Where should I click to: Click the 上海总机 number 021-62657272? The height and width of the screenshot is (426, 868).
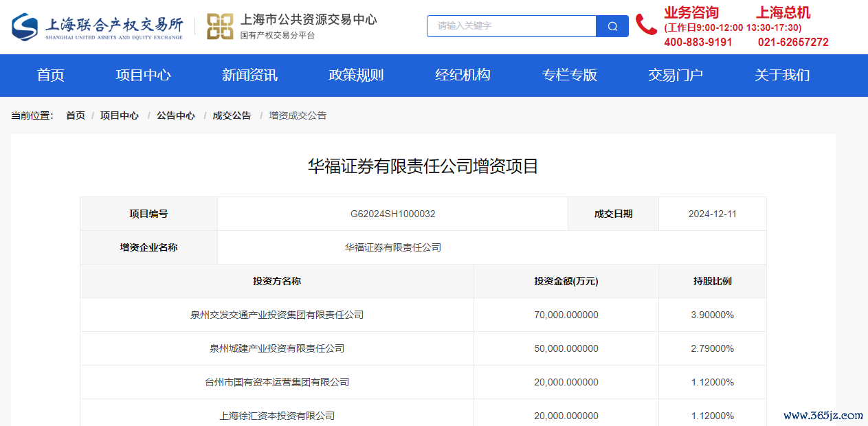[x=793, y=42]
